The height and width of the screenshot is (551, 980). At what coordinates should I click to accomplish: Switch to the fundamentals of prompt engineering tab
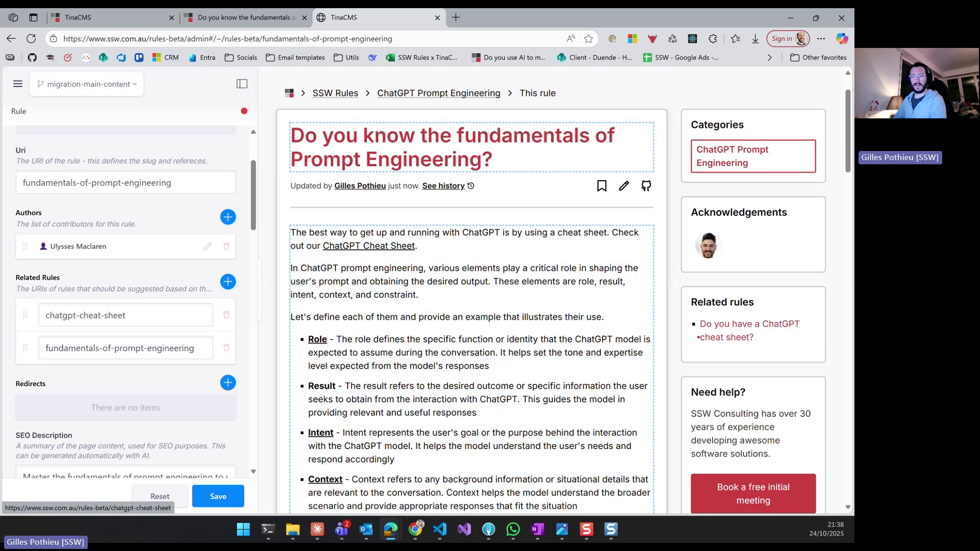pyautogui.click(x=240, y=17)
